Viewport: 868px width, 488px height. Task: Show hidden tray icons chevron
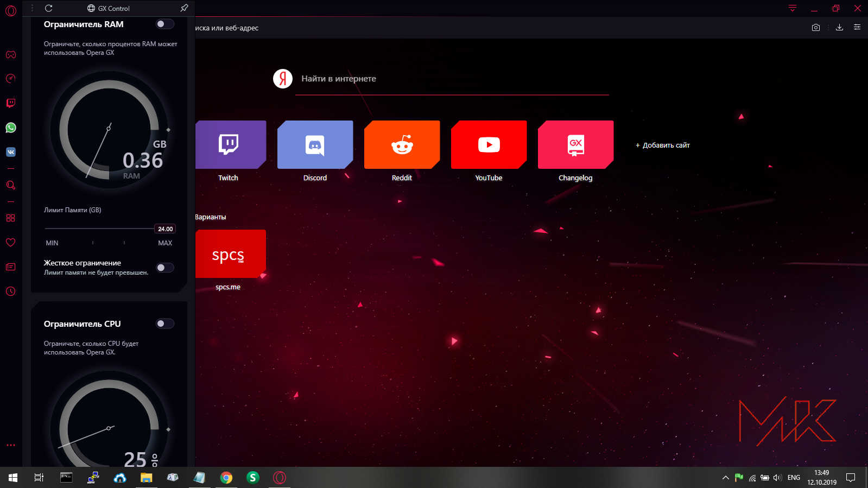pyautogui.click(x=725, y=478)
